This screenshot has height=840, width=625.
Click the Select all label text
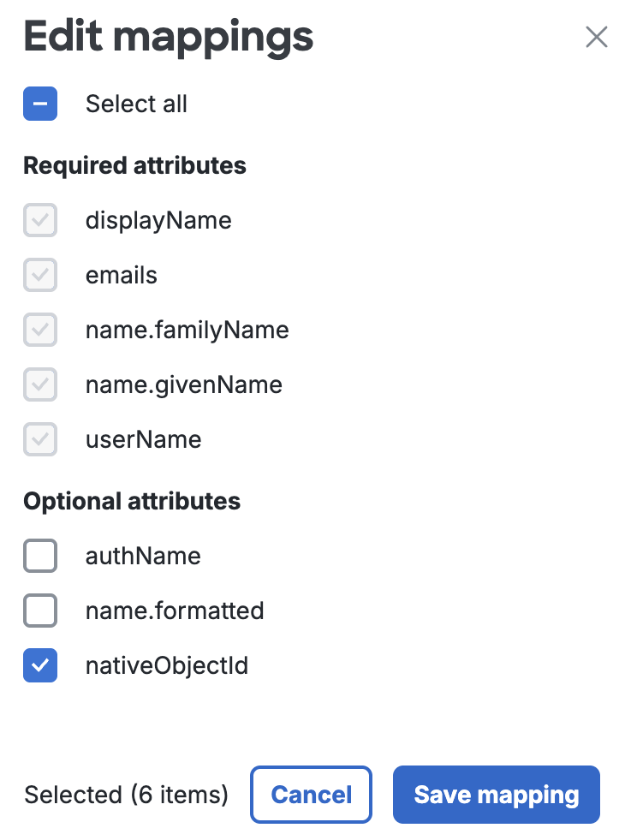136,103
